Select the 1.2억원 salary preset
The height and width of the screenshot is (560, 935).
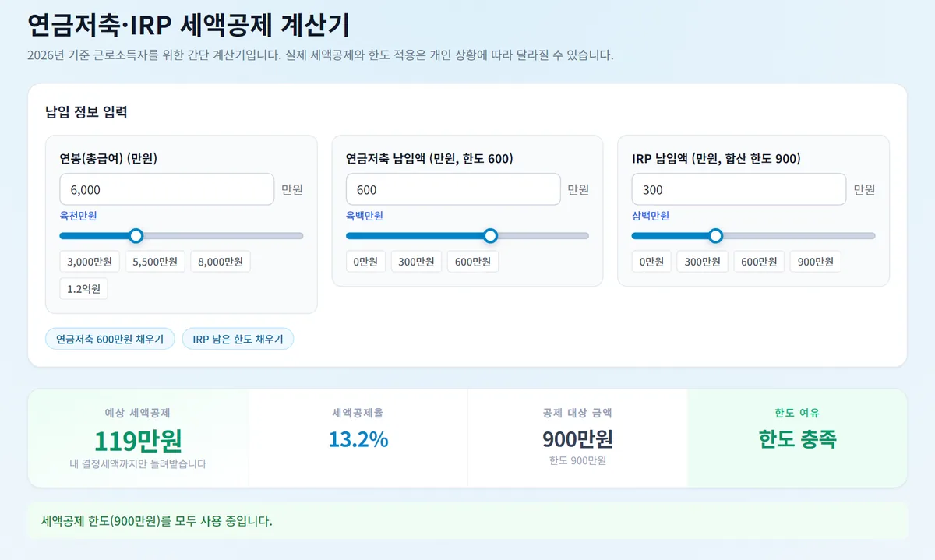(84, 289)
